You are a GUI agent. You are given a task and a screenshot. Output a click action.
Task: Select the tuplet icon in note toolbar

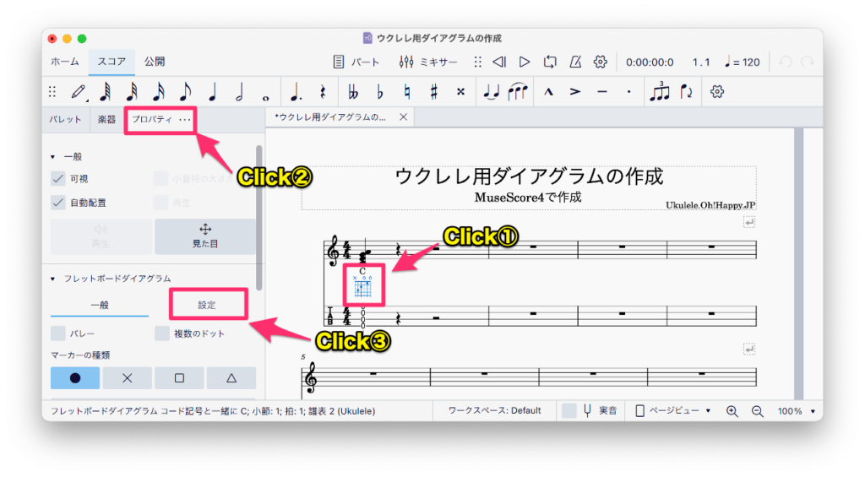658,91
